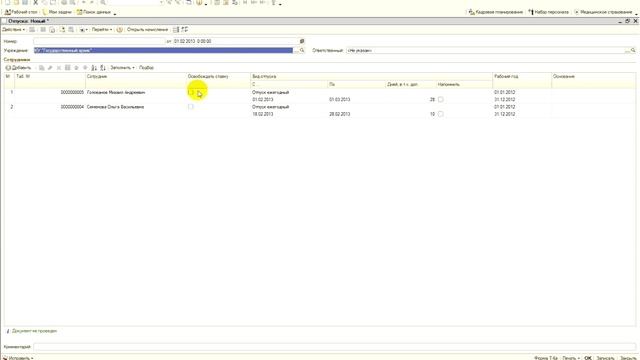Image resolution: width=640 pixels, height=360 pixels.
Task: Open Кадровое планирование section
Action: point(496,12)
